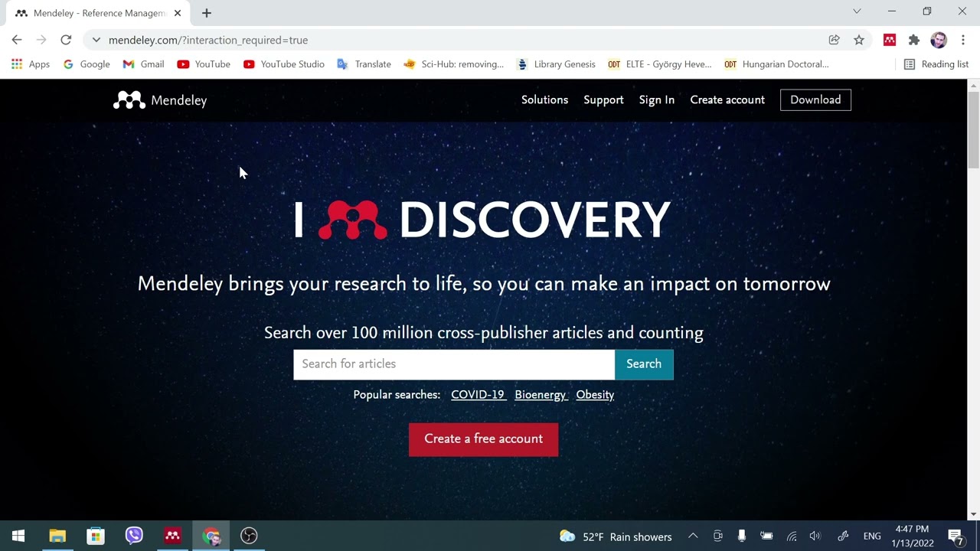Image resolution: width=980 pixels, height=551 pixels.
Task: Open Chrome three-dot menu
Action: (x=963, y=40)
